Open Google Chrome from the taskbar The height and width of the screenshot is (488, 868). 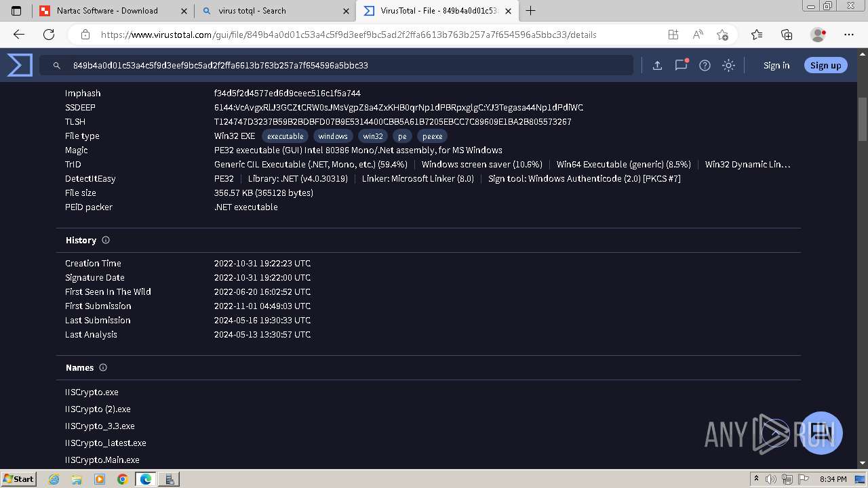pyautogui.click(x=122, y=479)
